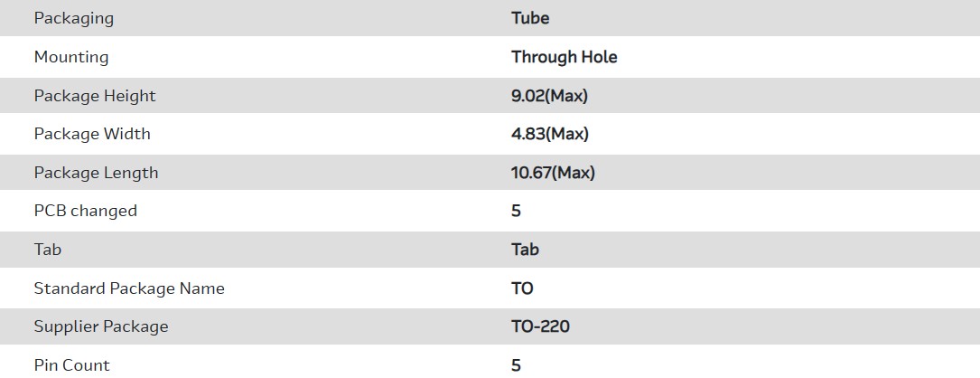This screenshot has height=378, width=980.
Task: Click the Mounting row label
Action: tap(71, 57)
